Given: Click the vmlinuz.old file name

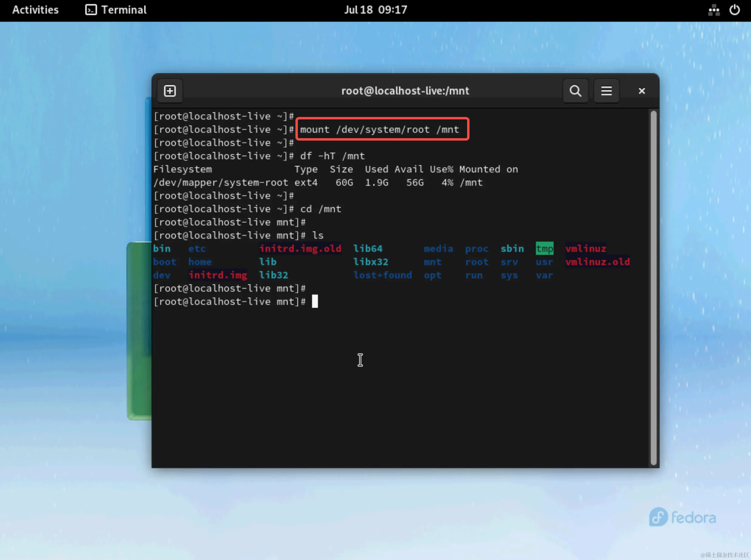Looking at the screenshot, I should tap(597, 262).
